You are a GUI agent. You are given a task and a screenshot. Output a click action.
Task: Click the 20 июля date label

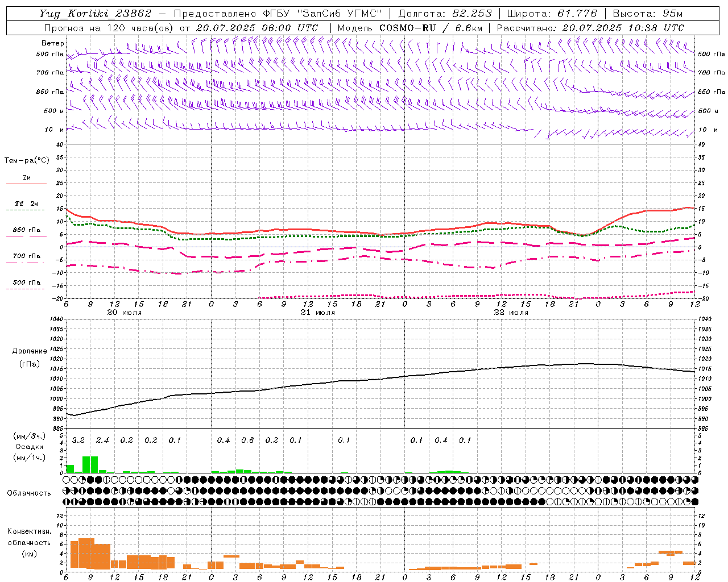point(125,313)
